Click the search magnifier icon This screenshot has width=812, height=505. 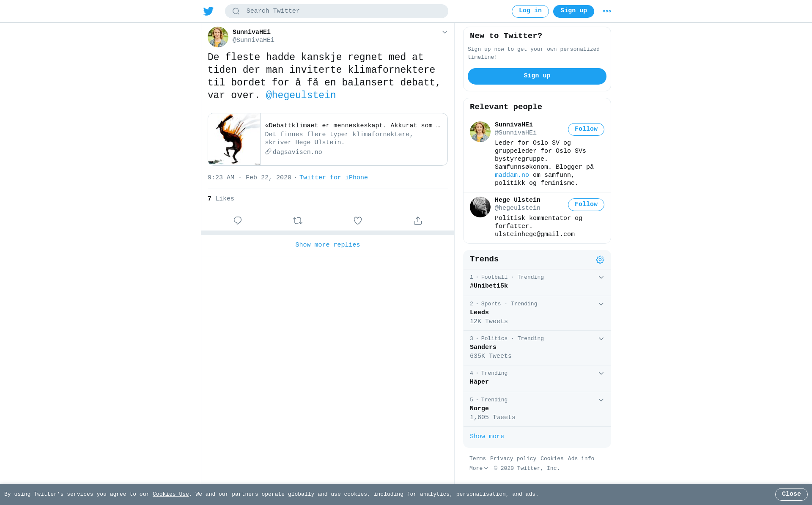tap(236, 11)
